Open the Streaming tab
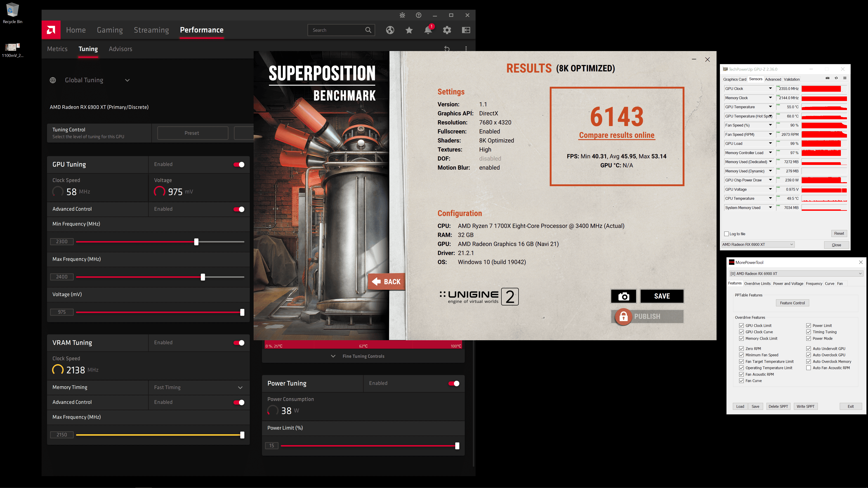 coord(151,30)
